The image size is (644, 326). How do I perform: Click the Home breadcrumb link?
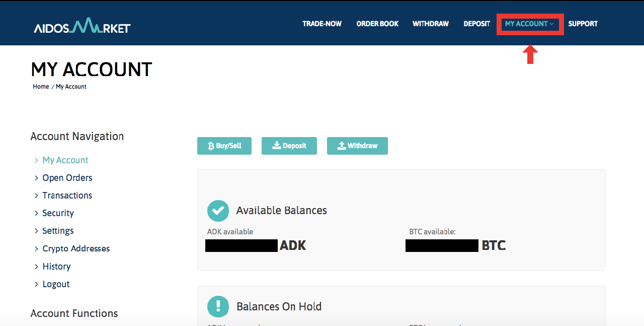41,87
